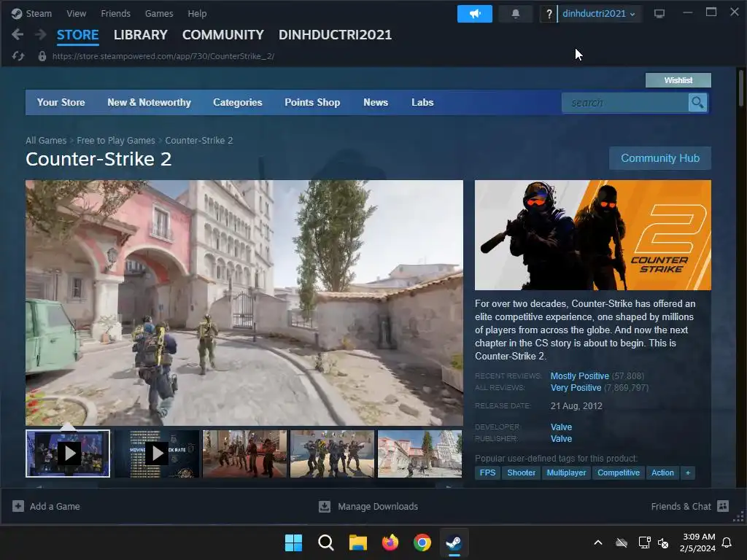Open the Categories menu

coord(238,102)
